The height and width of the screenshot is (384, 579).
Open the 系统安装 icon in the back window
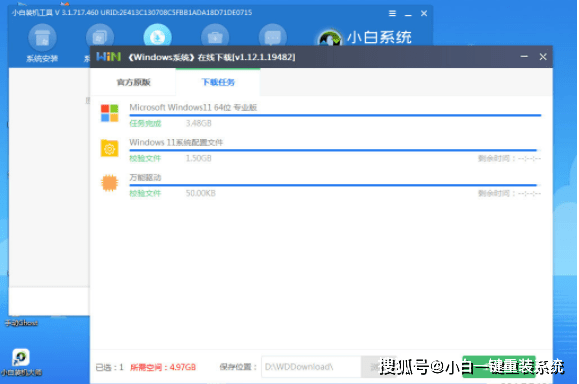click(x=42, y=43)
